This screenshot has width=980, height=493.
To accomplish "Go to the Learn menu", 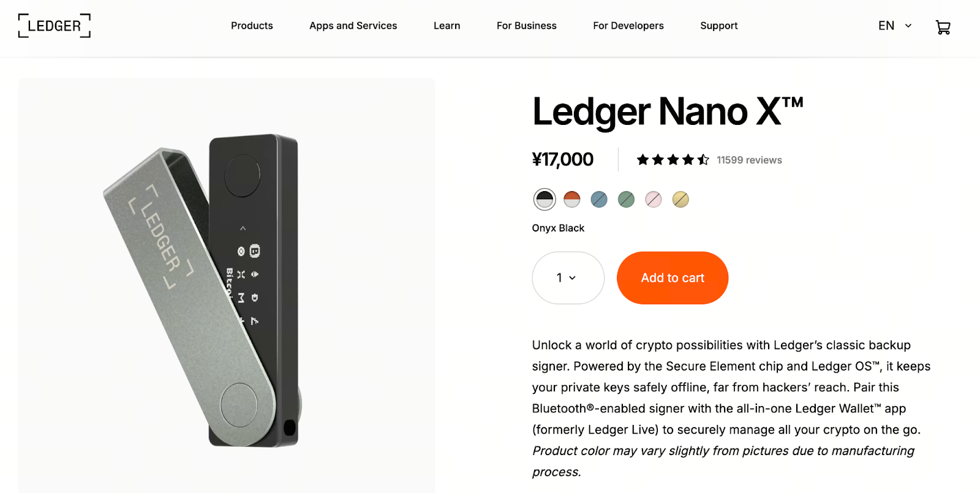I will point(447,26).
